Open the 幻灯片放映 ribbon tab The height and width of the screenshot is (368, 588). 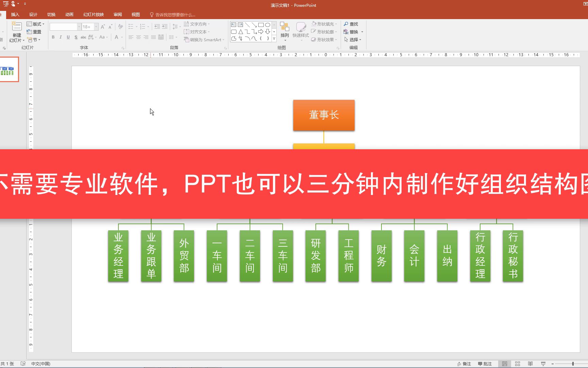[94, 14]
